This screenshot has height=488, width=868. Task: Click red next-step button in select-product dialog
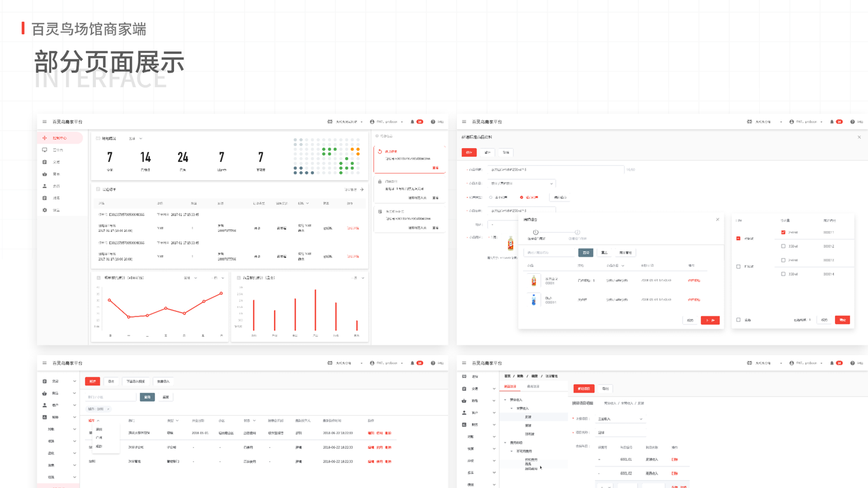(710, 320)
